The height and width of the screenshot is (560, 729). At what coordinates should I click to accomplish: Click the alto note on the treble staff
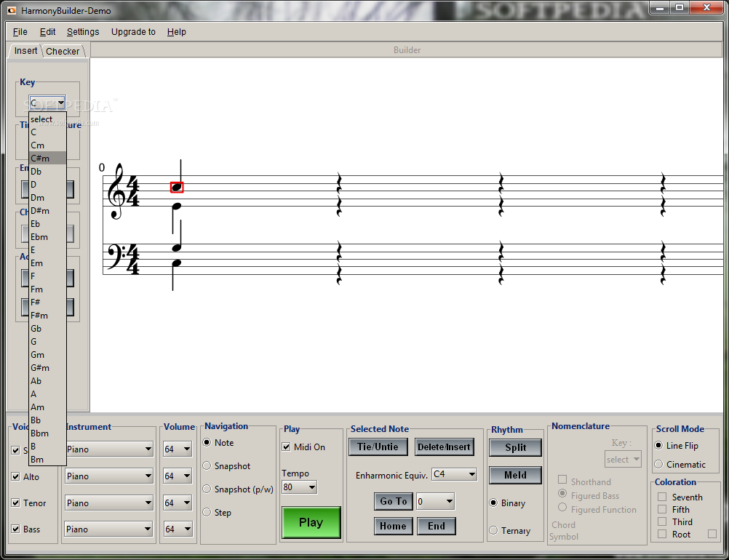(176, 206)
